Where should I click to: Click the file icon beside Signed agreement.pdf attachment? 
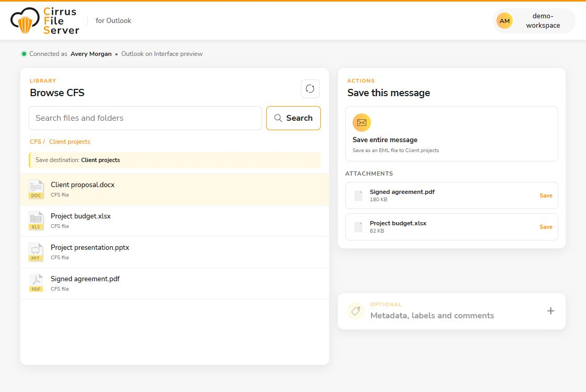click(358, 195)
